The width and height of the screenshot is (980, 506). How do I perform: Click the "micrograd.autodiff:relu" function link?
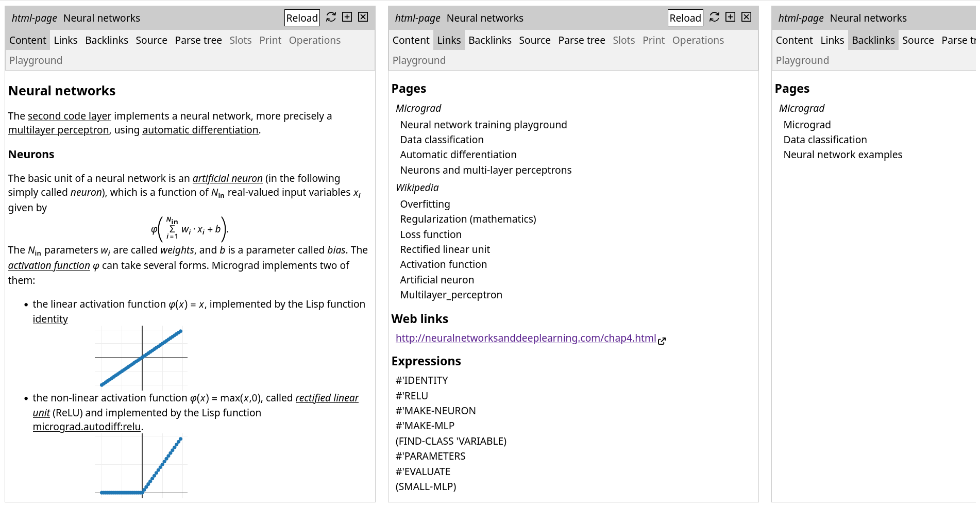pyautogui.click(x=87, y=427)
